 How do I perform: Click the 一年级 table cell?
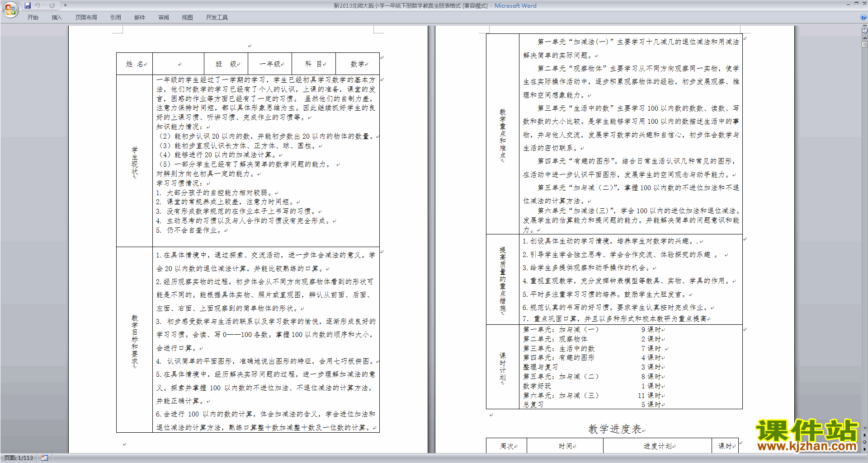pyautogui.click(x=270, y=64)
